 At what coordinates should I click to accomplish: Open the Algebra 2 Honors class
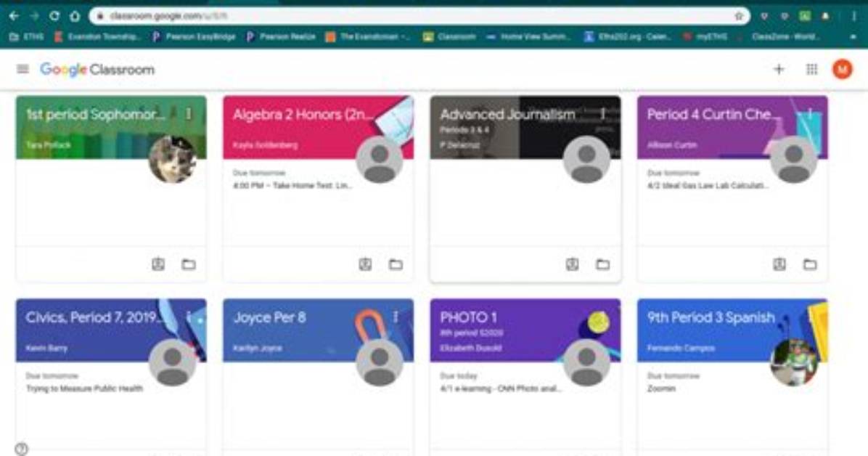click(x=303, y=115)
